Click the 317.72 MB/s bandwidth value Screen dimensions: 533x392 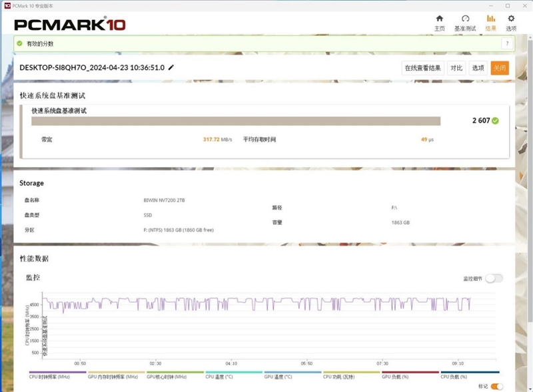(x=218, y=139)
